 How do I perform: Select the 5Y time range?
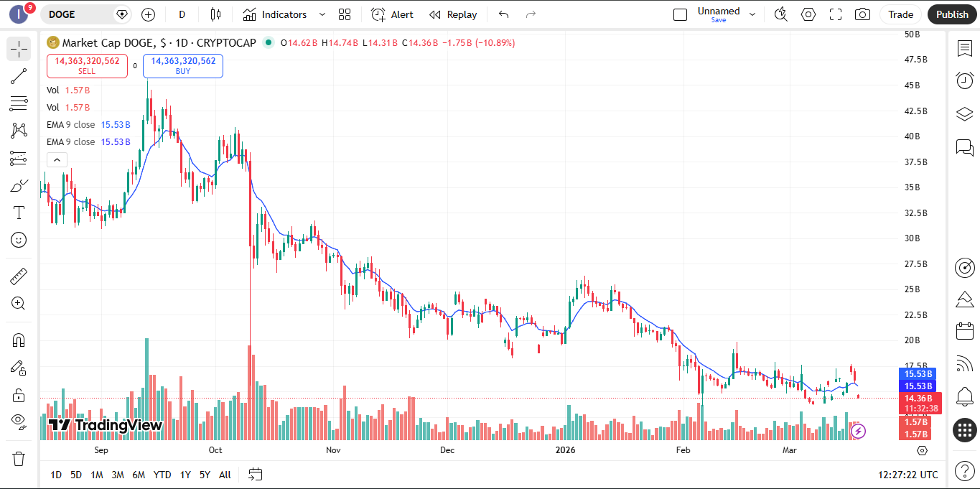pyautogui.click(x=205, y=475)
